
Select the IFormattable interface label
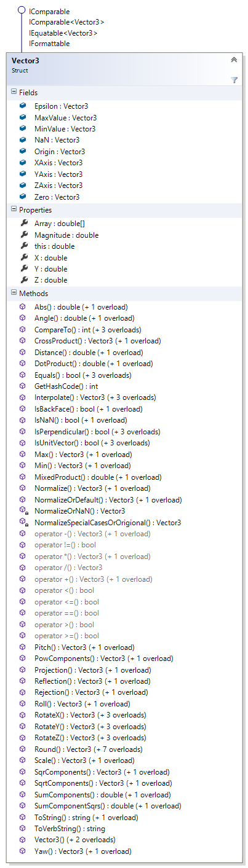tap(49, 44)
